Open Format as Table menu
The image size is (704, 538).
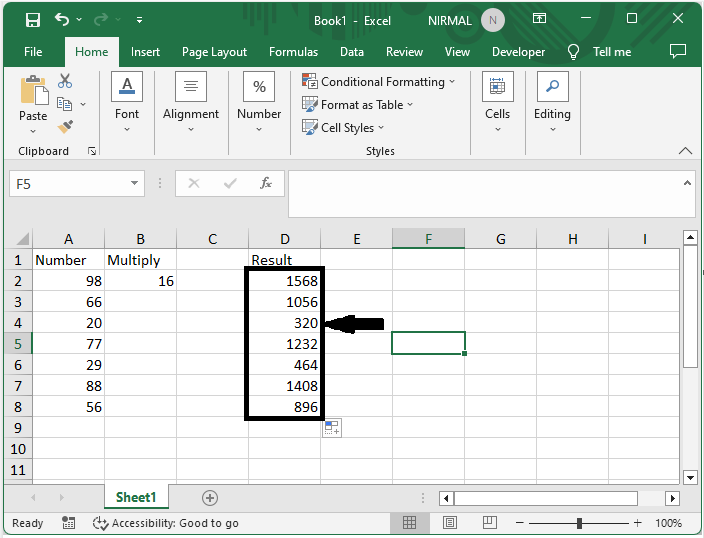coord(357,105)
